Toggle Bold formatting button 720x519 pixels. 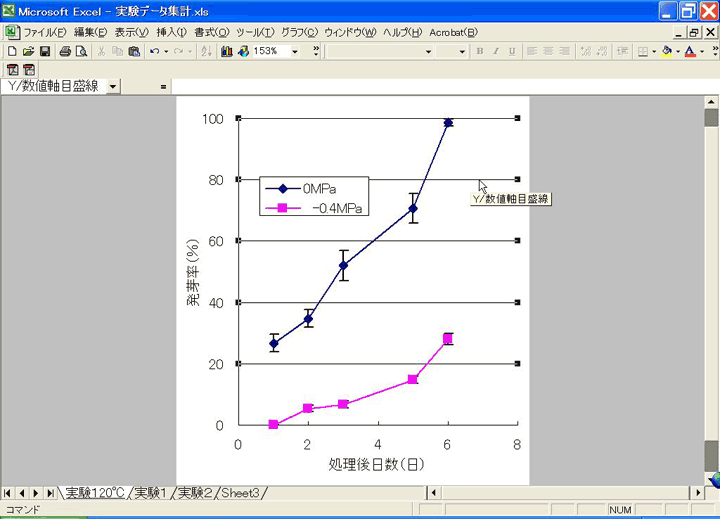pos(480,51)
